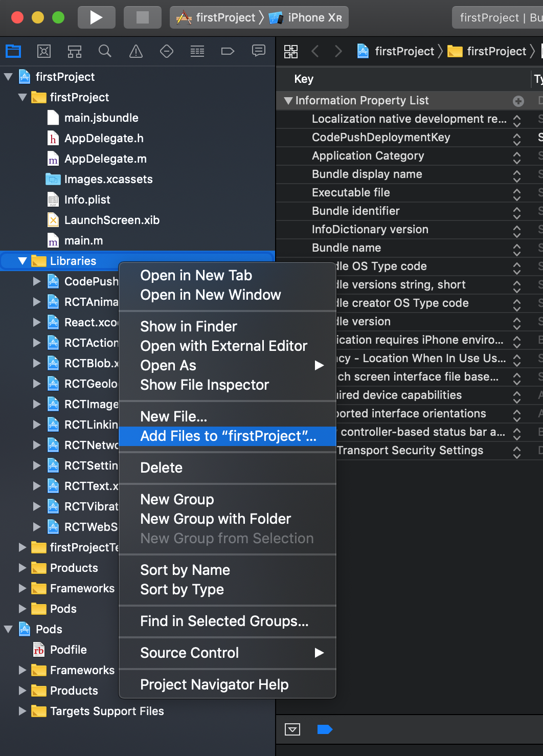
Task: Select the firstProject scheme in toolbar
Action: click(x=216, y=17)
